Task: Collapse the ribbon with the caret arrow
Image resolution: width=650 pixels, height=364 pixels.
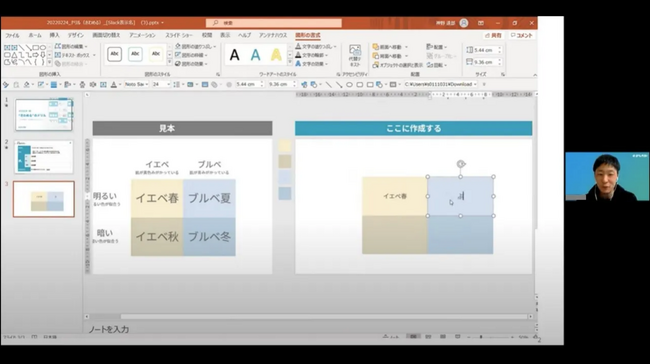Action: point(535,75)
